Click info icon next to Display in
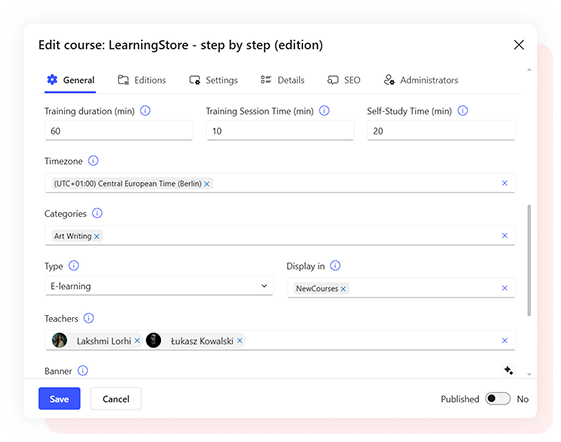 tap(335, 266)
